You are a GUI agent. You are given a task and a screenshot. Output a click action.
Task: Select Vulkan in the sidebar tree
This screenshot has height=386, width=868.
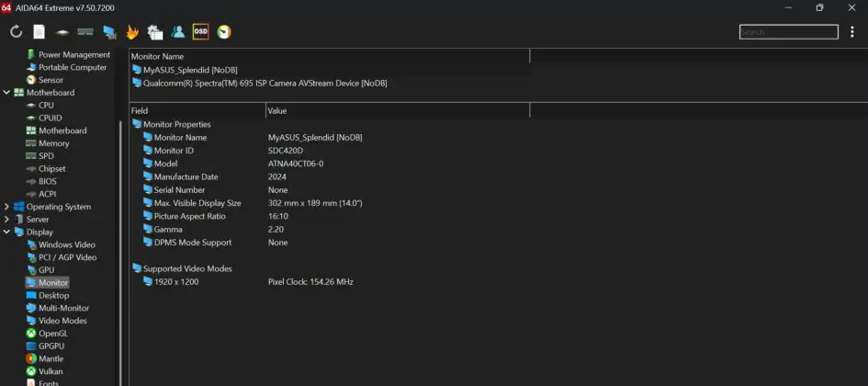coord(51,371)
